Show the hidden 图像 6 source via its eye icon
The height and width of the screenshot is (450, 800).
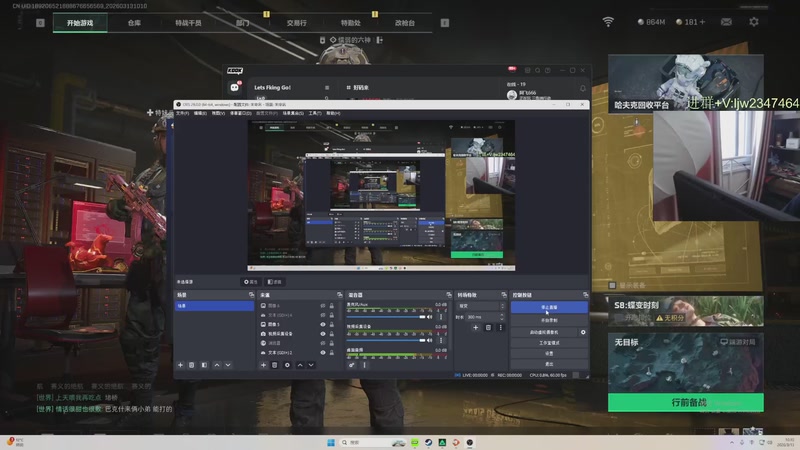click(322, 306)
